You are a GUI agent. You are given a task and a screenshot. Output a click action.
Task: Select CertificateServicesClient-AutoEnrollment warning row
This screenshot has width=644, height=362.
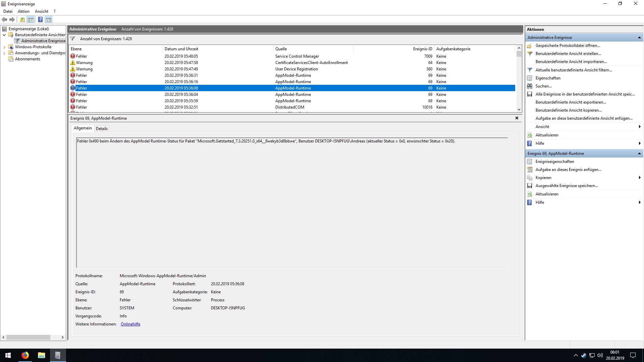tap(292, 63)
